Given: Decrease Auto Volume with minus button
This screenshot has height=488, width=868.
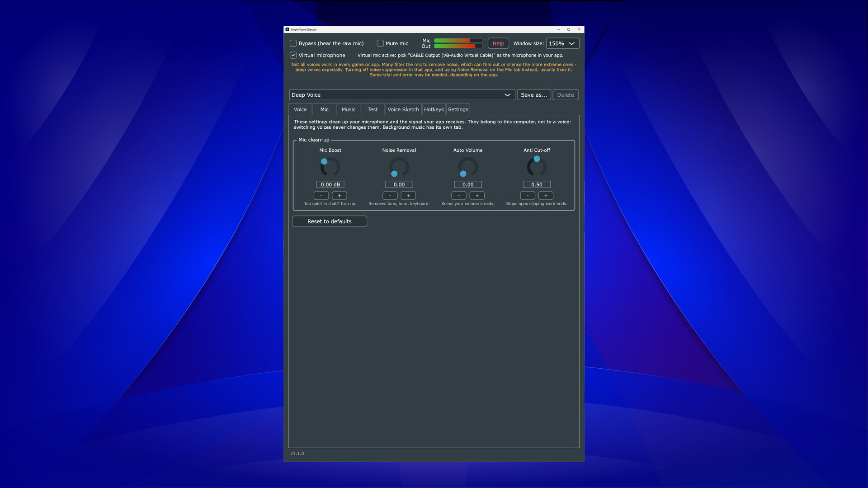Looking at the screenshot, I should coord(459,196).
